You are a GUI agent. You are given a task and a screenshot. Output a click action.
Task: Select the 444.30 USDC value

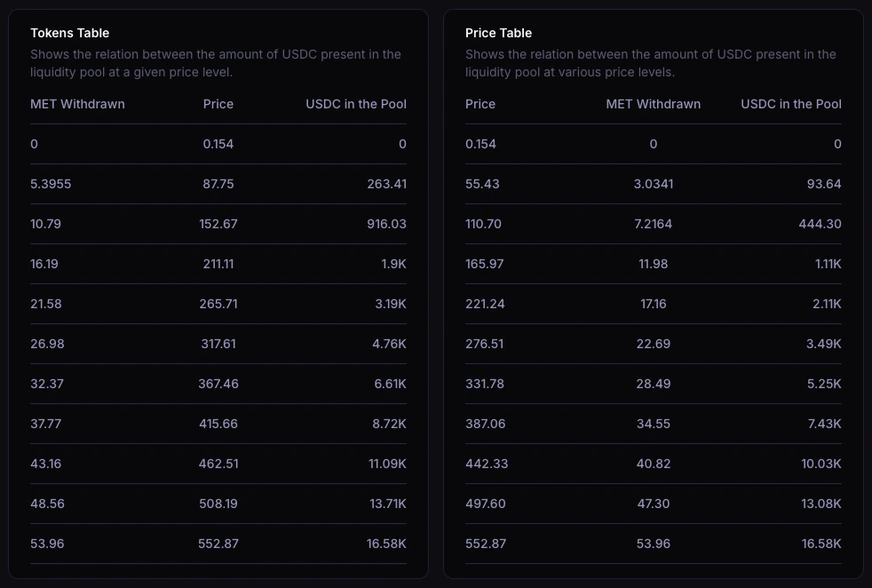pos(820,224)
